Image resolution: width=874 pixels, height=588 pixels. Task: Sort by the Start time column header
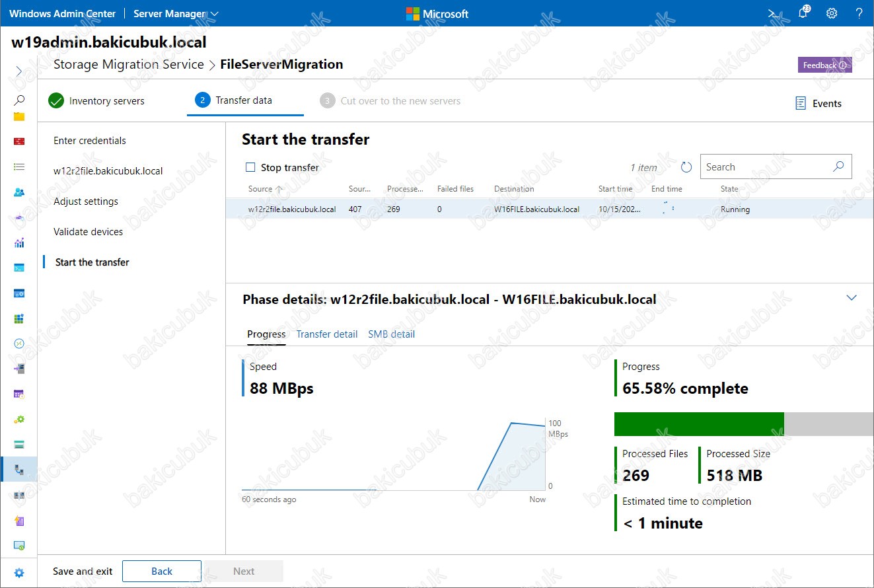(x=616, y=189)
